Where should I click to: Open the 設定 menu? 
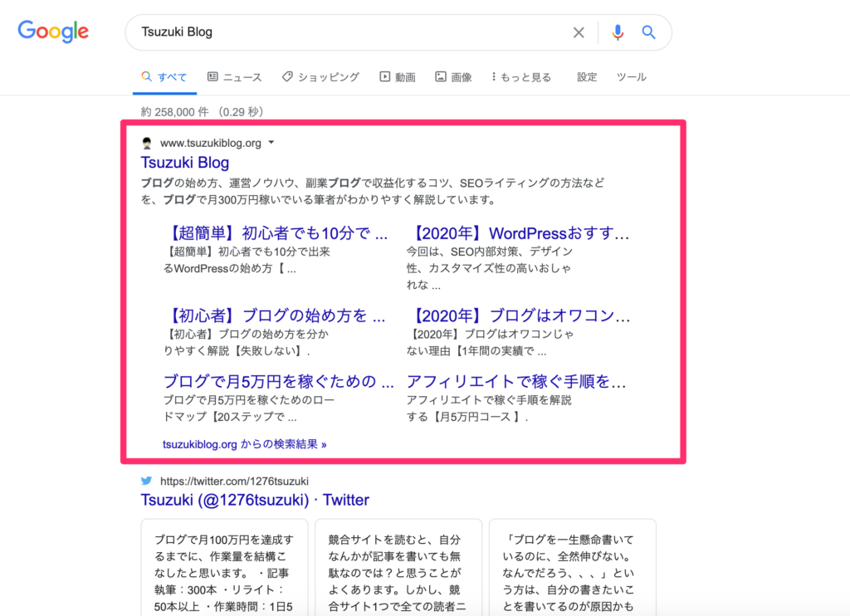pyautogui.click(x=587, y=77)
